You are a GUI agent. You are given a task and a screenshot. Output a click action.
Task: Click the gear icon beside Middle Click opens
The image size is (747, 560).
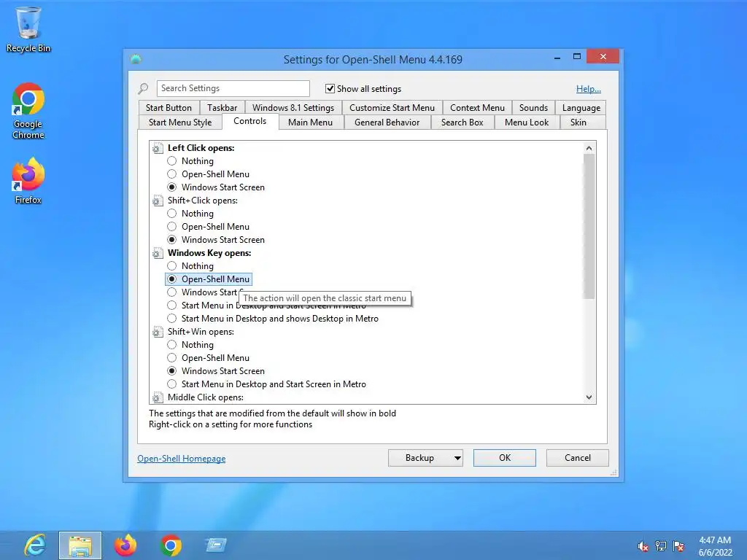click(158, 397)
